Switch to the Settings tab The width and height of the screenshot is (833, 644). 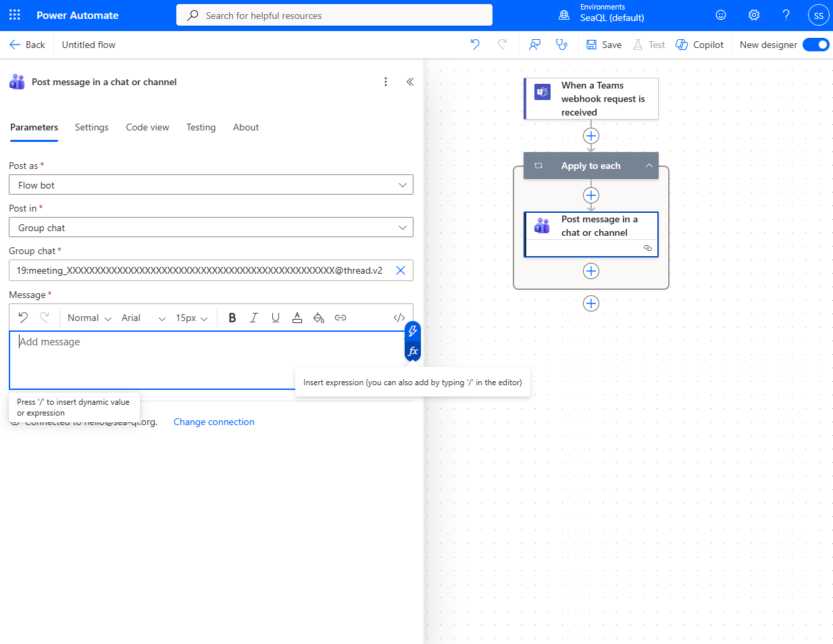tap(92, 127)
